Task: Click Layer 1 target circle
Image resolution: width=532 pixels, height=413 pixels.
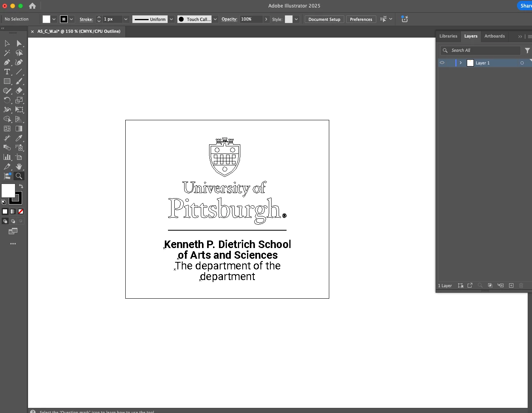Action: coord(522,63)
